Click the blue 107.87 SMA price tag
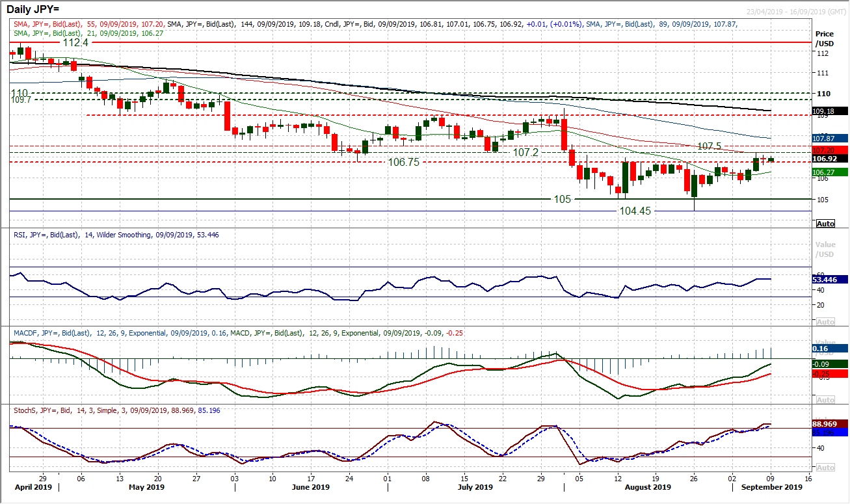 pos(830,138)
